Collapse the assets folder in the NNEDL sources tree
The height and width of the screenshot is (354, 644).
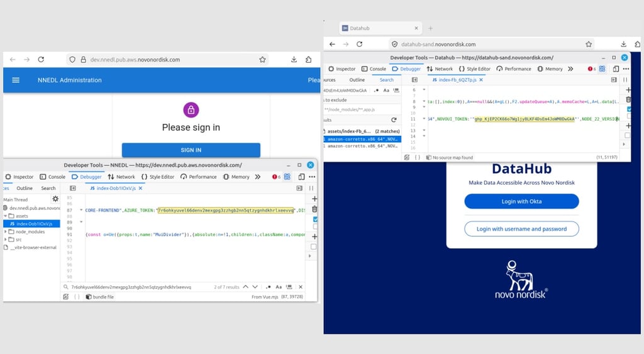[x=5, y=216]
